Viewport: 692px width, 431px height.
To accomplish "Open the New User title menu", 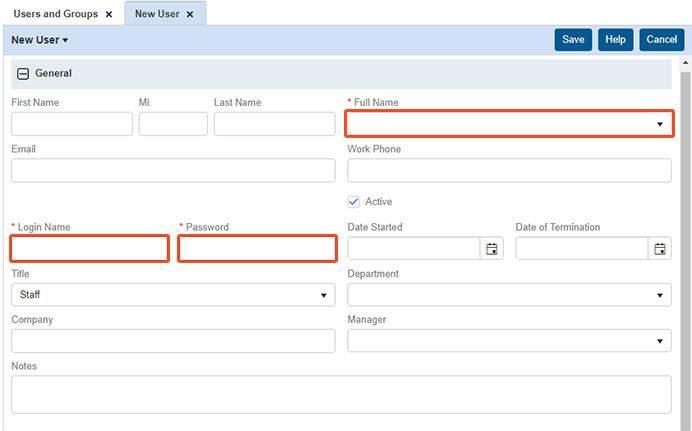I will 40,40.
